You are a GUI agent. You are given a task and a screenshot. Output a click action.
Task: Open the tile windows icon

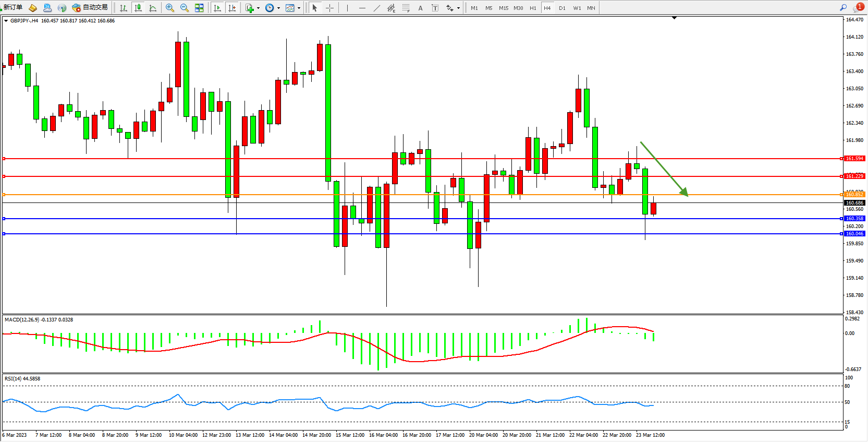point(199,8)
